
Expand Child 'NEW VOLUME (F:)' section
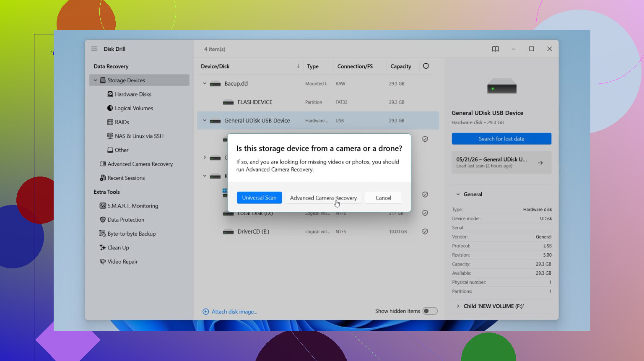[x=458, y=306]
